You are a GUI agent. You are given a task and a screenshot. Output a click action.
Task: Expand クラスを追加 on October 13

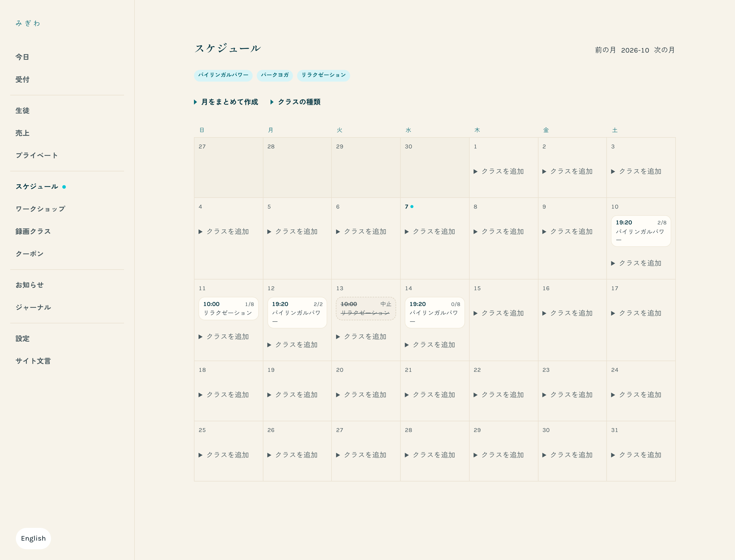tap(361, 337)
